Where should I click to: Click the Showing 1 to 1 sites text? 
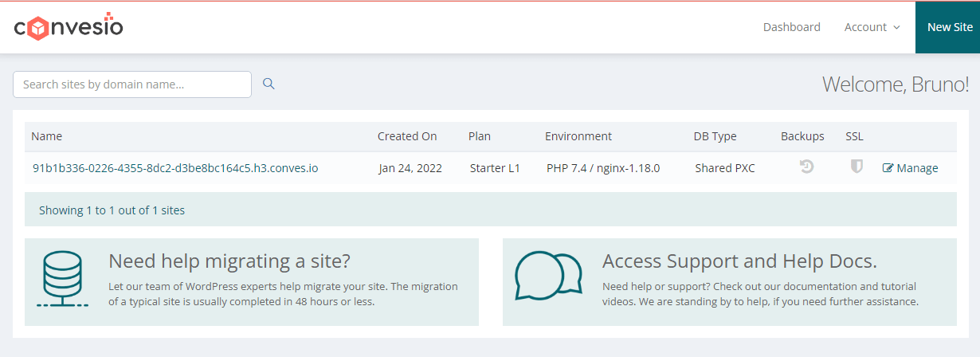[x=112, y=210]
